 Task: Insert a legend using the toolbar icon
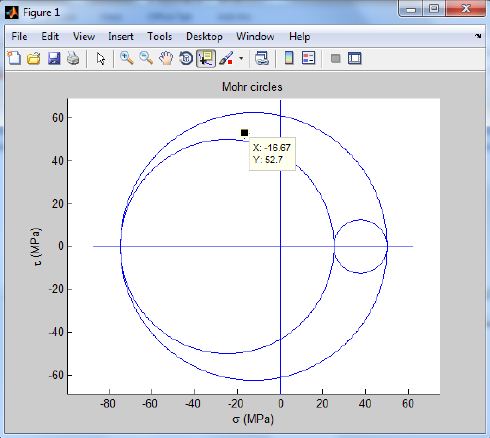coord(308,58)
